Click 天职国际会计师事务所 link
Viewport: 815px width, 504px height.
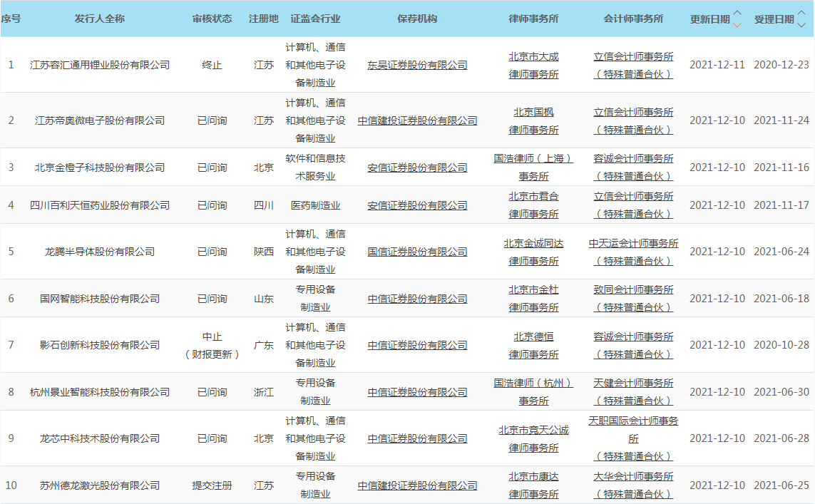click(633, 430)
